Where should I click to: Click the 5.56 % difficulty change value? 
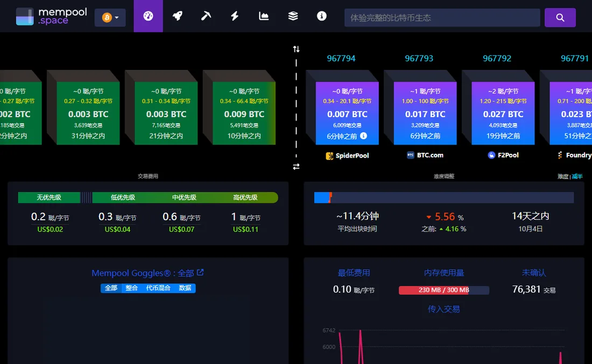[x=445, y=217]
